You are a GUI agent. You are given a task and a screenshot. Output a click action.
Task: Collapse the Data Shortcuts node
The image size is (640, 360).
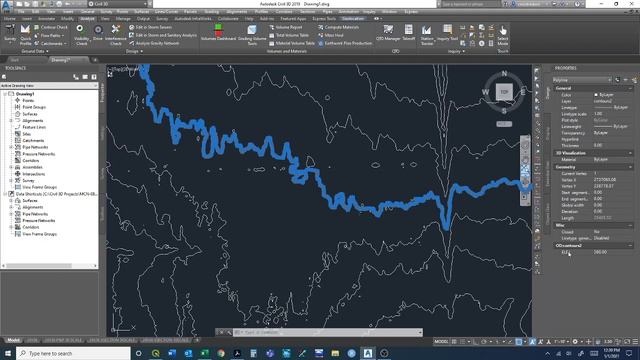pyautogui.click(x=5, y=194)
